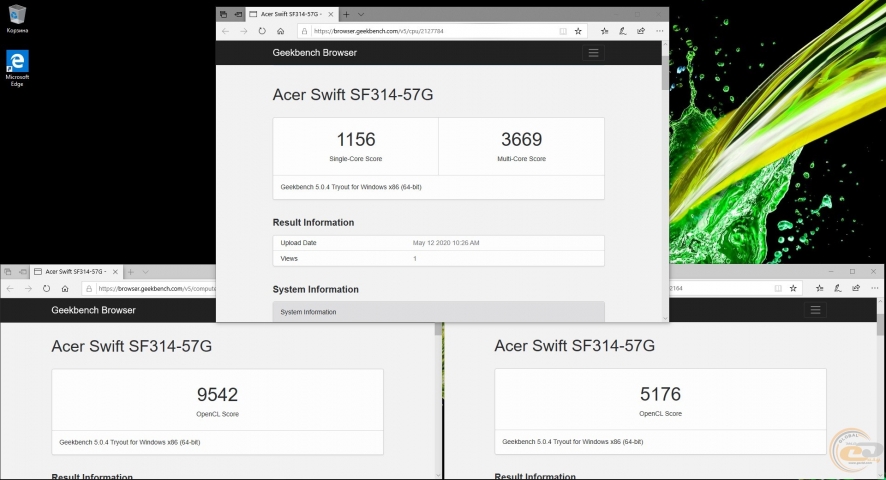Close the tab in bottom-left Edge window

(115, 272)
